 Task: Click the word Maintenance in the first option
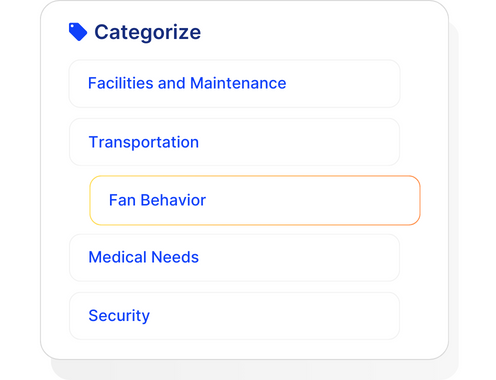coord(238,83)
